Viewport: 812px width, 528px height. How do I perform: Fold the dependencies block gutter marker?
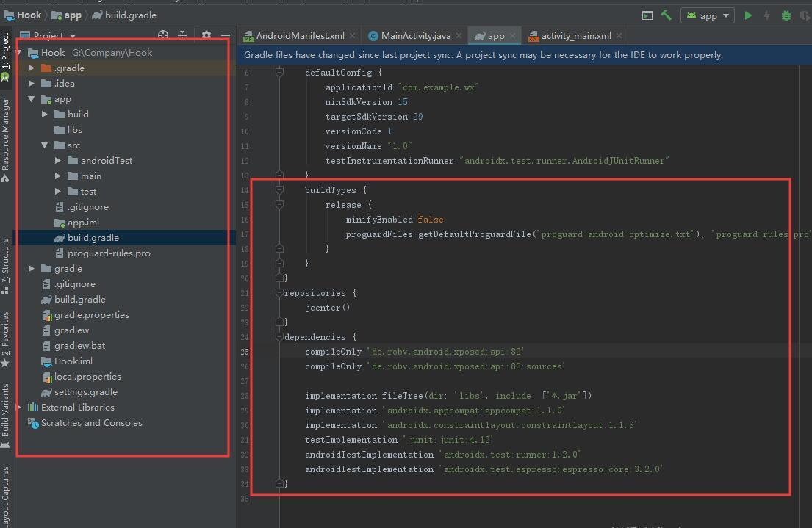click(x=280, y=337)
